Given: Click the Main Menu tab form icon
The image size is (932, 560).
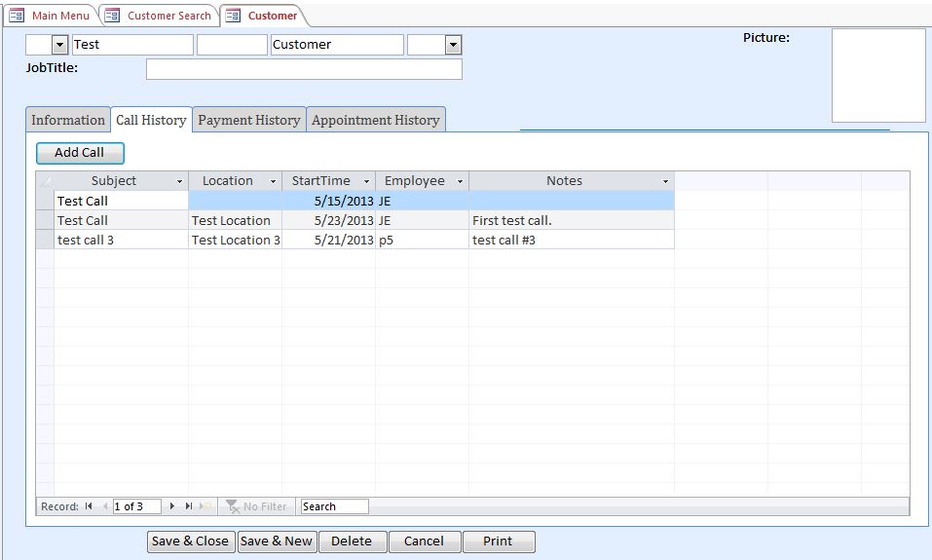Looking at the screenshot, I should [x=17, y=16].
